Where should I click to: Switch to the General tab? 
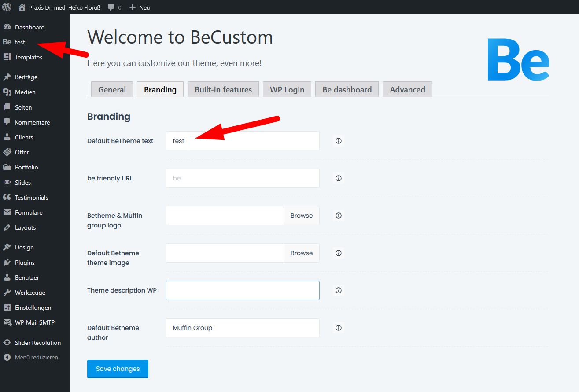pyautogui.click(x=112, y=89)
